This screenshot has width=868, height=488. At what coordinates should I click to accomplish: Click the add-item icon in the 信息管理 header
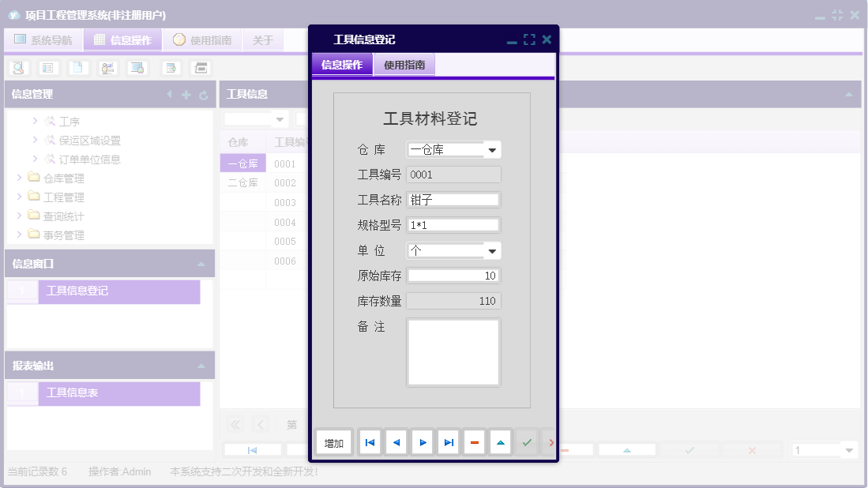[x=184, y=94]
